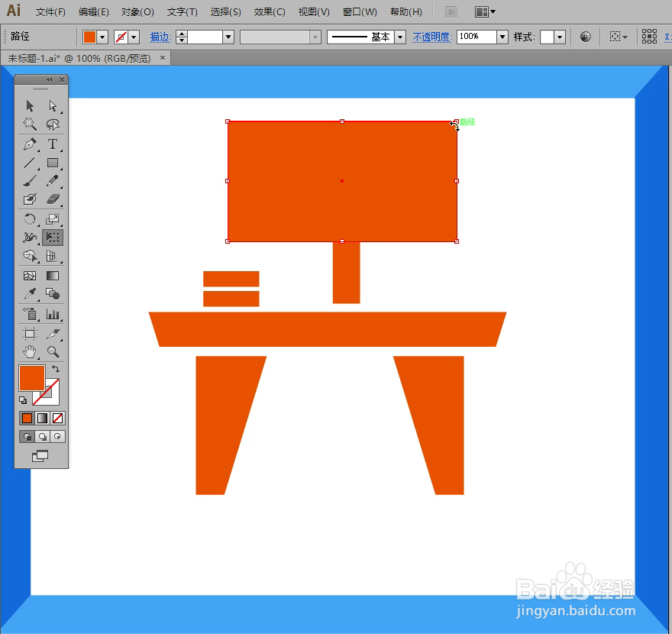672x634 pixels.
Task: Select the Gradient tool in toolbox
Action: click(x=53, y=276)
